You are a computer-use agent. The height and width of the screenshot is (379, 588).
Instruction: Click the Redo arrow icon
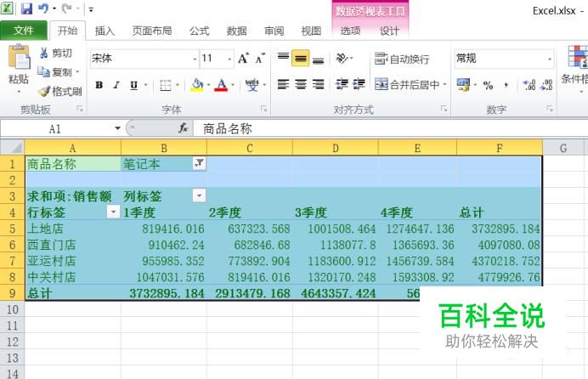66,8
